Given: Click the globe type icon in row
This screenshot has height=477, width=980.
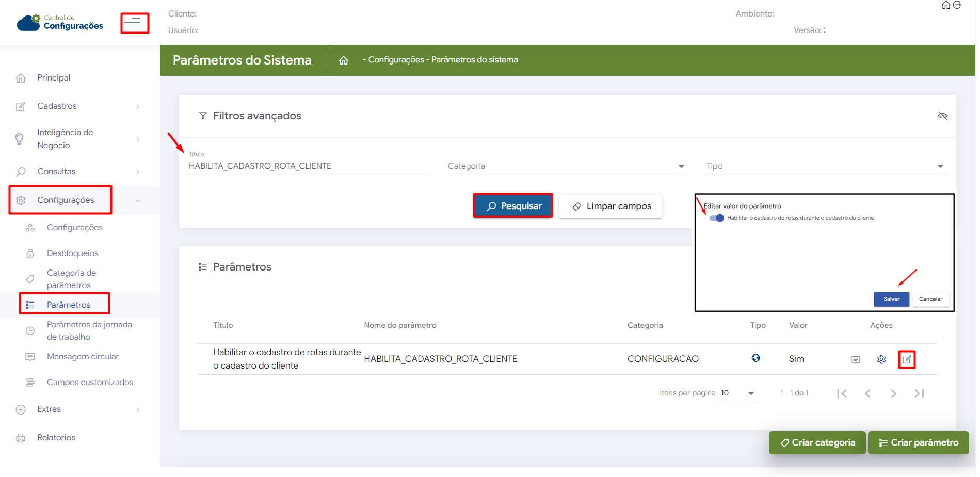Looking at the screenshot, I should click(756, 358).
